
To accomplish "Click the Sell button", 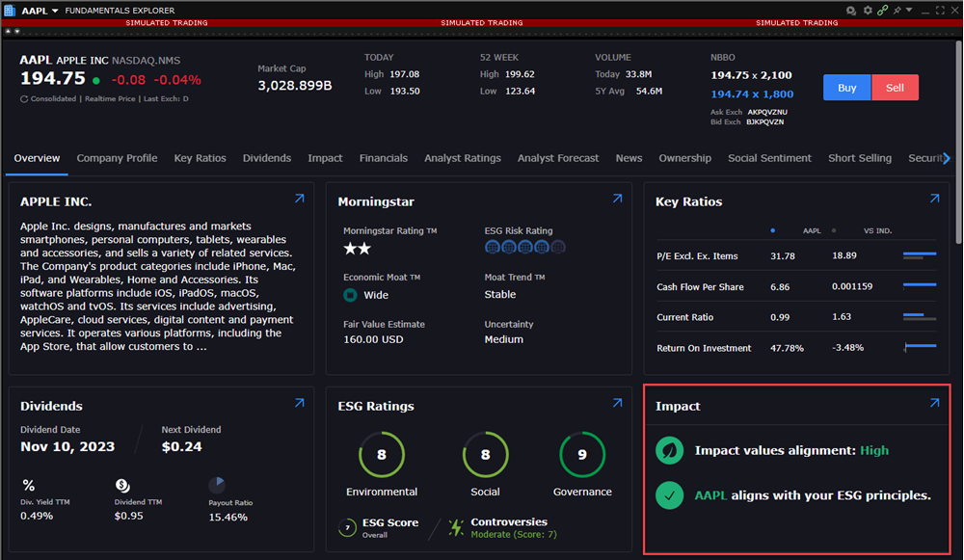I will (x=895, y=88).
